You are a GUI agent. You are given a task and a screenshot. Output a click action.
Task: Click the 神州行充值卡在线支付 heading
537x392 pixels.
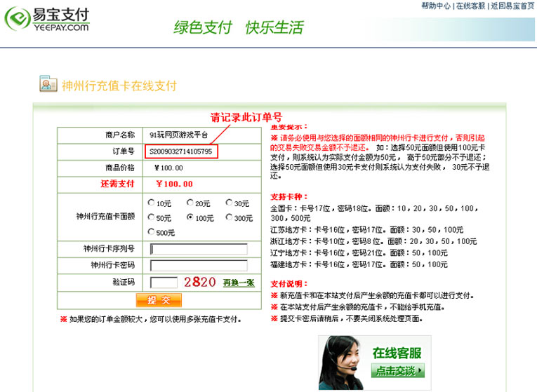(x=119, y=86)
